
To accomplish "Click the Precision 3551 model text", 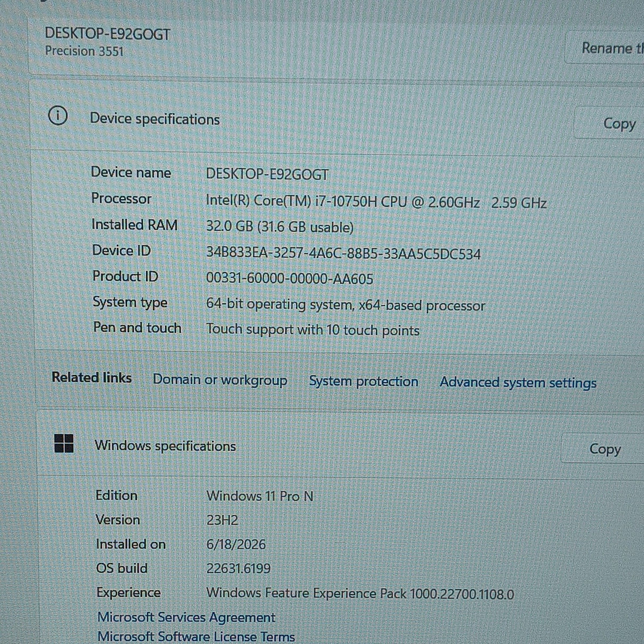I will pos(84,51).
